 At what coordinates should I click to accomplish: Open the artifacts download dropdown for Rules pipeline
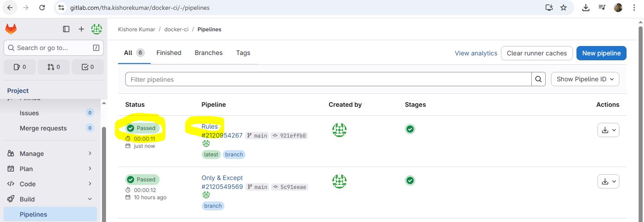pyautogui.click(x=608, y=130)
